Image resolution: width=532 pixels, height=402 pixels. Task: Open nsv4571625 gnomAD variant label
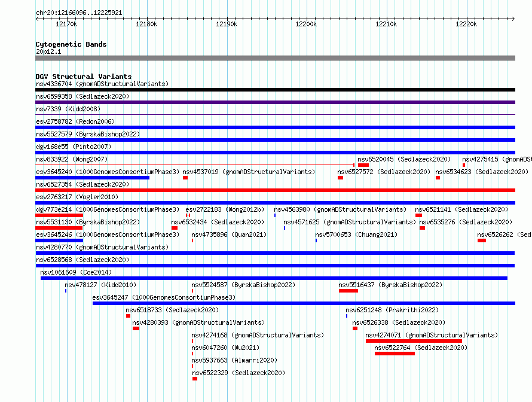(350, 222)
